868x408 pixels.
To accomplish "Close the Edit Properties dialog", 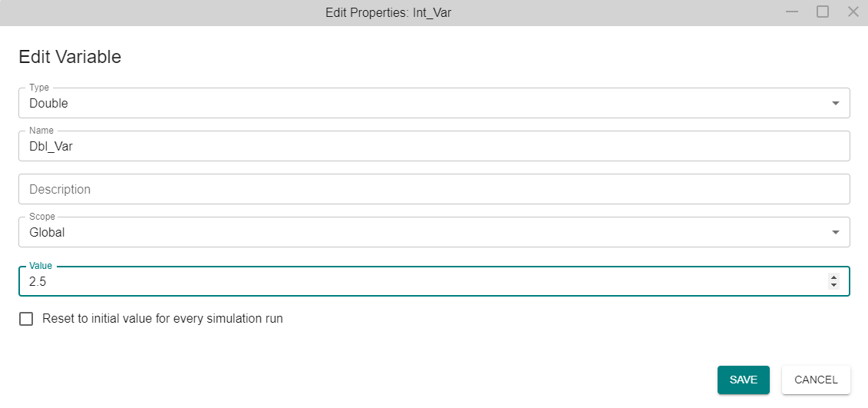I will point(853,12).
